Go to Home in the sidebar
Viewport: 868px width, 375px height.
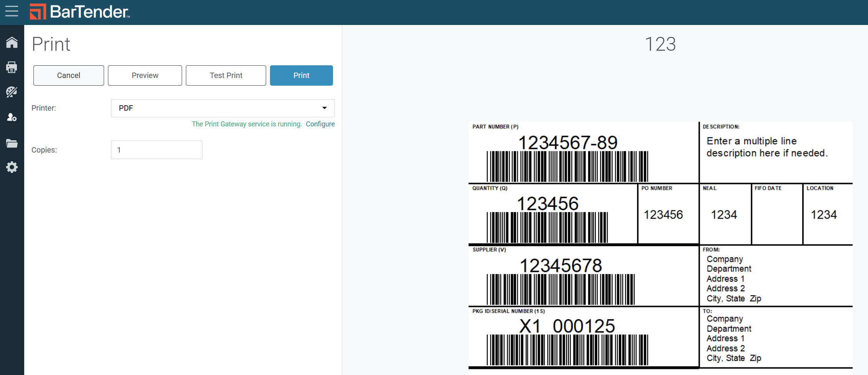(12, 42)
